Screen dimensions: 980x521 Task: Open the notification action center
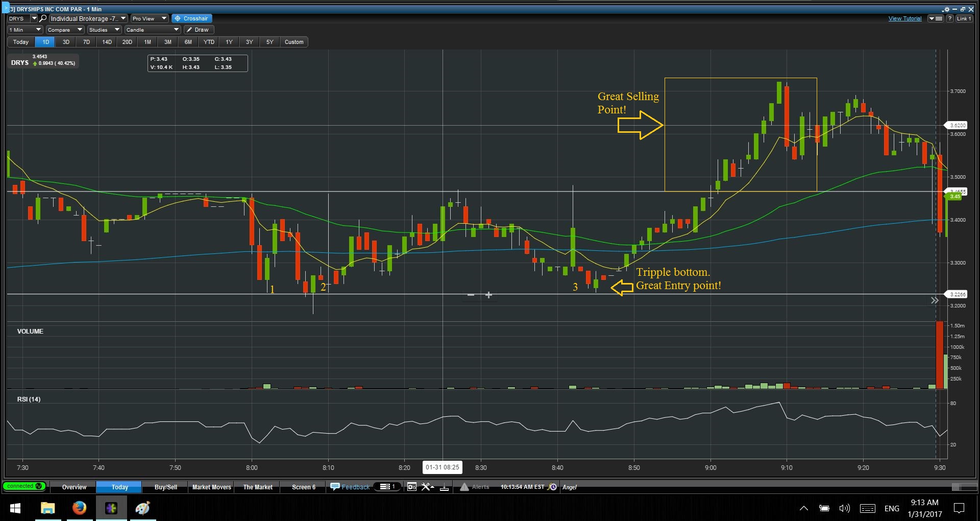(959, 508)
